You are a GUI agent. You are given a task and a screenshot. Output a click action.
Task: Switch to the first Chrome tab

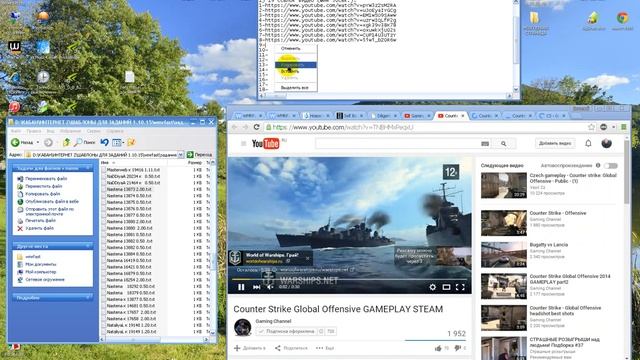pos(249,116)
